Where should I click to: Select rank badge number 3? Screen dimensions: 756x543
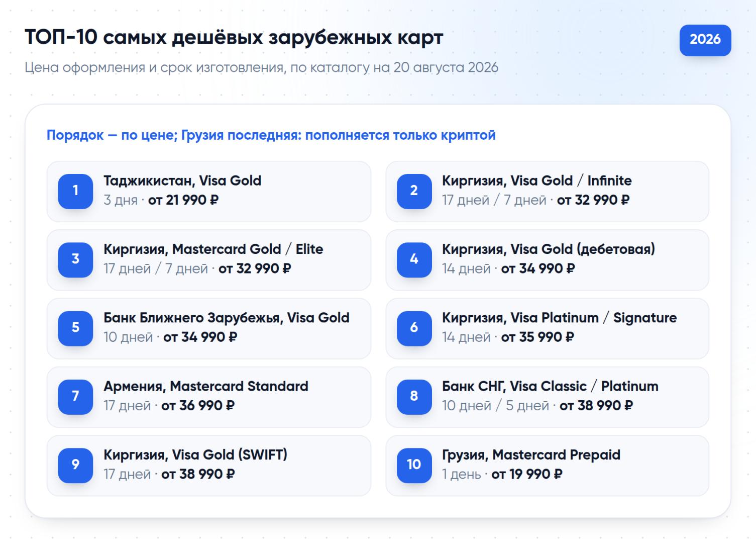[75, 259]
